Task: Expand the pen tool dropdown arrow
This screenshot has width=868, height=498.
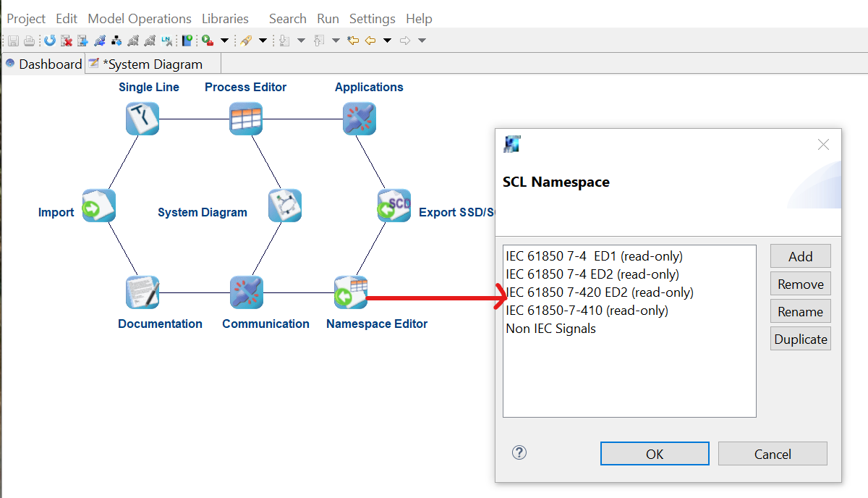Action: click(263, 41)
